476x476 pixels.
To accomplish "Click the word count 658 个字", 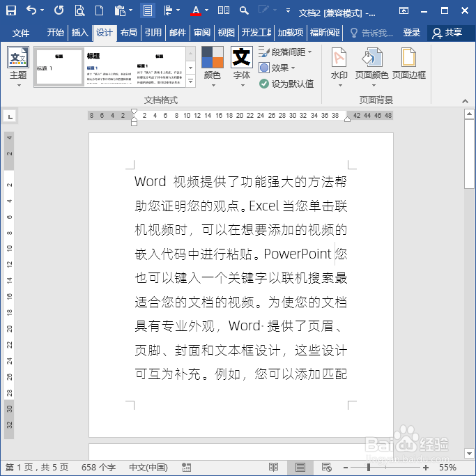I will [98, 468].
